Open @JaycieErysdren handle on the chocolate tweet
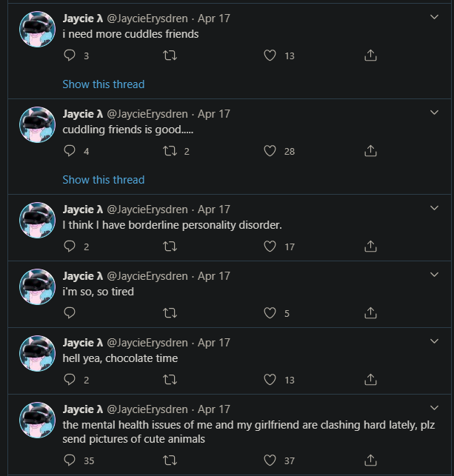This screenshot has height=476, width=454. (x=147, y=343)
